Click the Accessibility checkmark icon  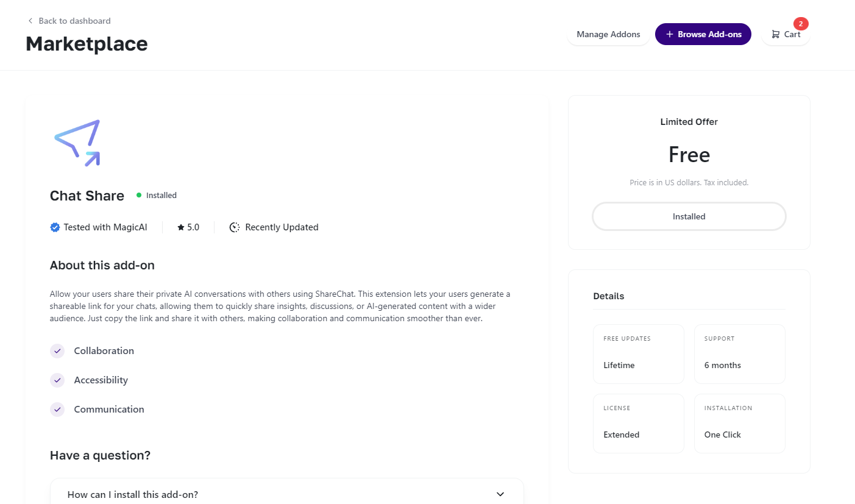pos(57,380)
